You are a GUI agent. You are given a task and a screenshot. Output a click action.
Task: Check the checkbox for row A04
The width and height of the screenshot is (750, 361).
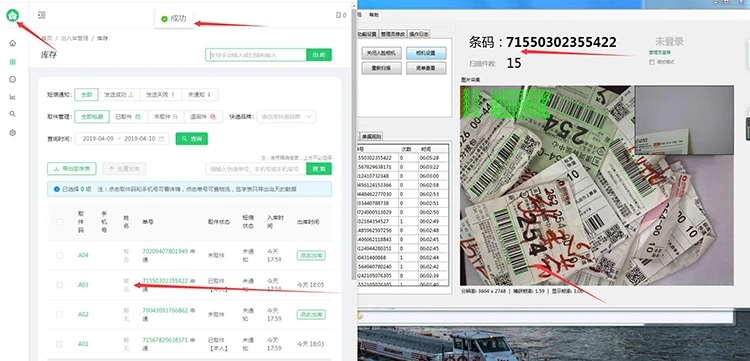(x=59, y=255)
